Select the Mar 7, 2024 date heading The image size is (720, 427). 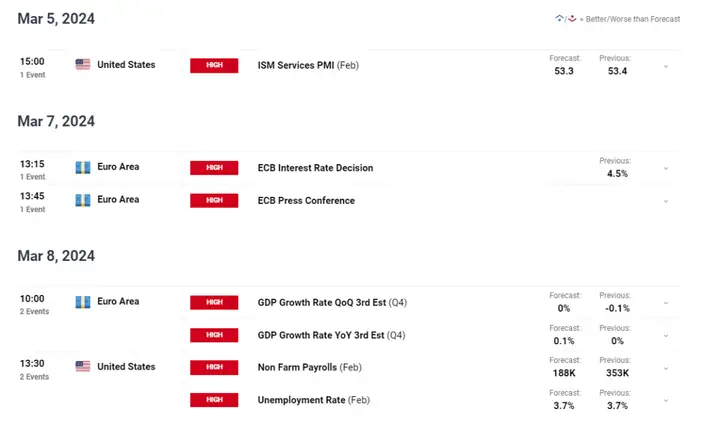[56, 121]
